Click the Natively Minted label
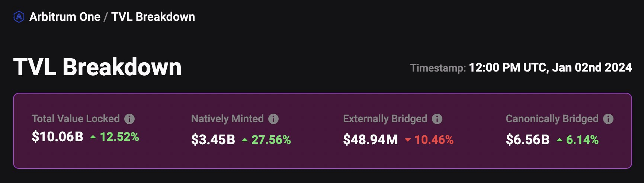Screen dimensions: 644x183 pyautogui.click(x=227, y=119)
